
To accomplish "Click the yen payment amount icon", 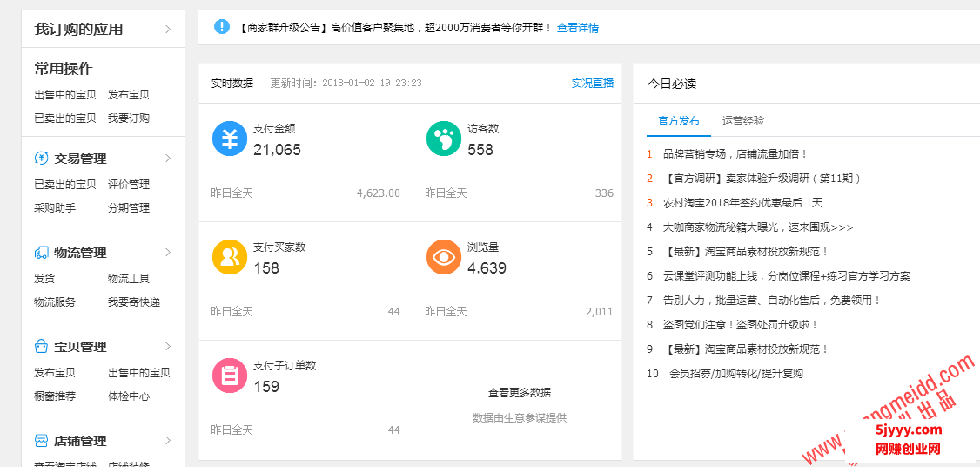I will tap(230, 139).
